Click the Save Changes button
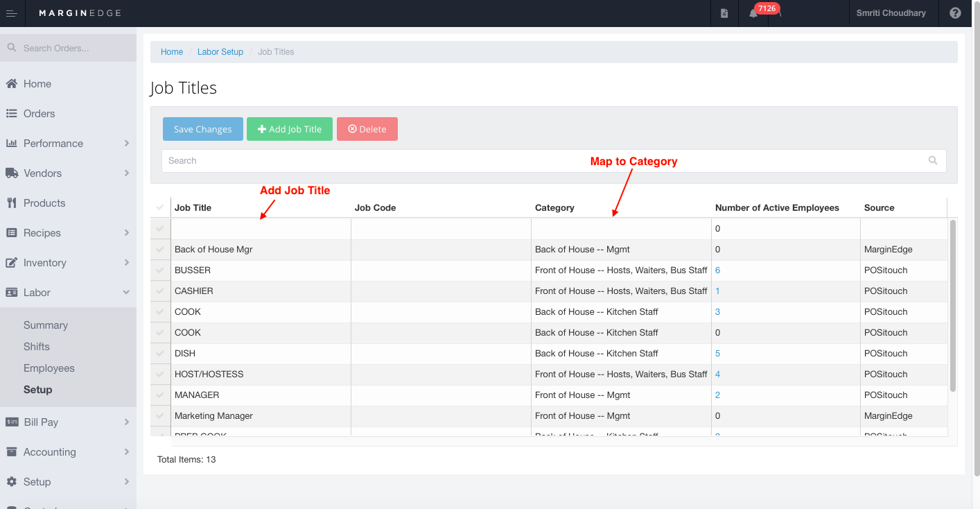The height and width of the screenshot is (509, 980). [203, 129]
